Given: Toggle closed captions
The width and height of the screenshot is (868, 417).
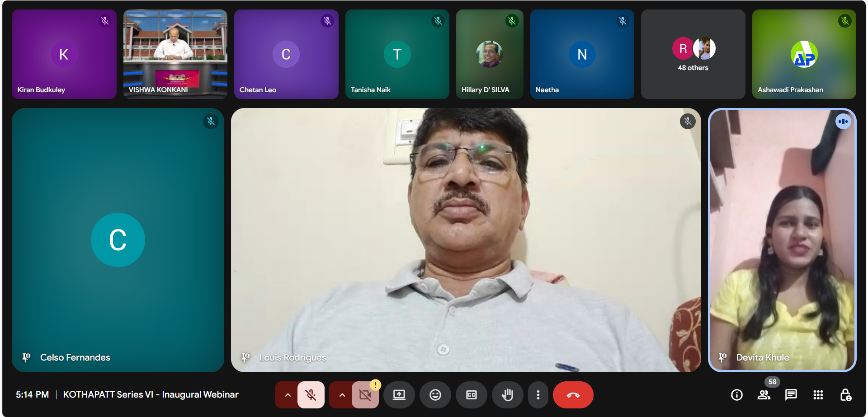Looking at the screenshot, I should 471,395.
